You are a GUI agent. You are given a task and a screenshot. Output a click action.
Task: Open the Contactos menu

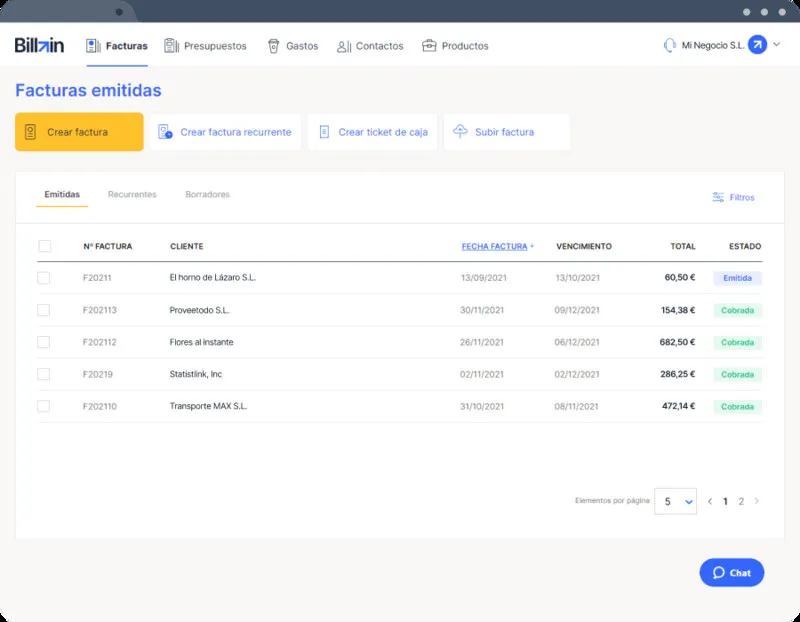coord(370,46)
